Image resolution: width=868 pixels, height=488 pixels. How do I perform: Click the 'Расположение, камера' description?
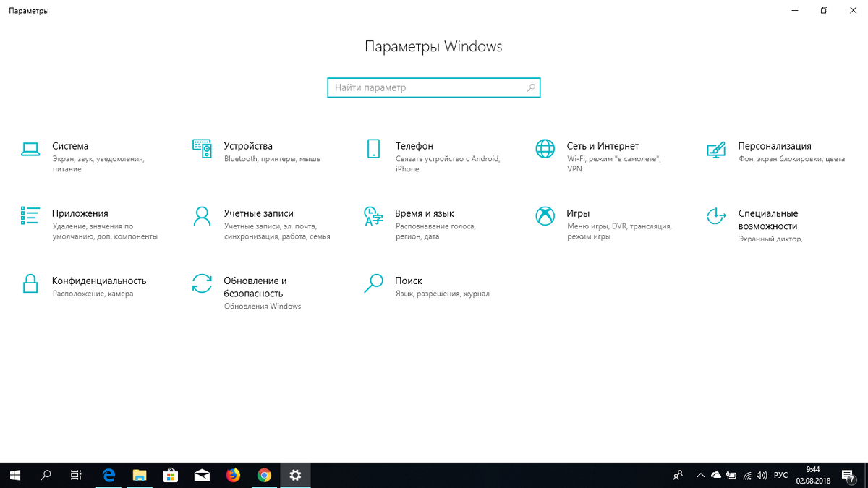pos(93,294)
